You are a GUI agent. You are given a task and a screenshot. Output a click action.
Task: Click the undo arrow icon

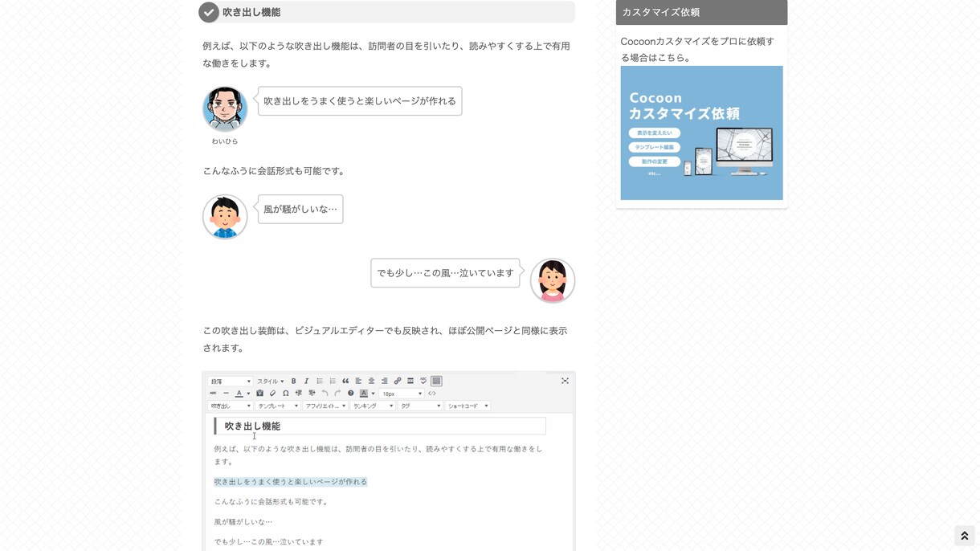click(325, 394)
